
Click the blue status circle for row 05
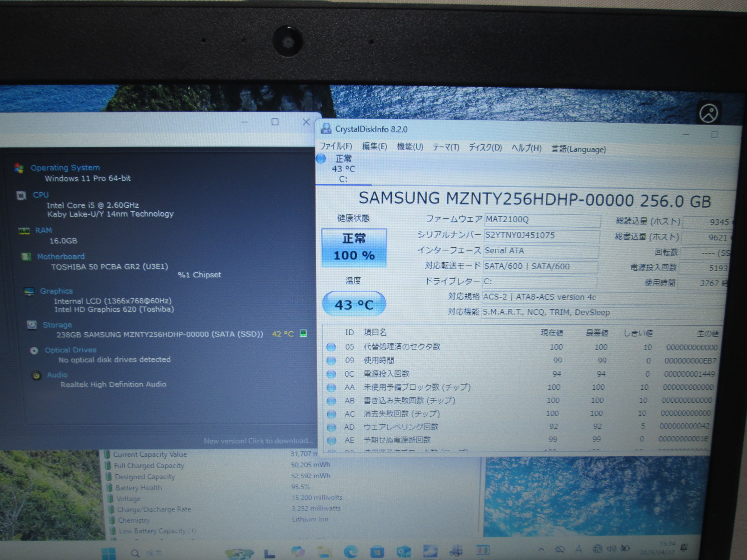coord(331,347)
